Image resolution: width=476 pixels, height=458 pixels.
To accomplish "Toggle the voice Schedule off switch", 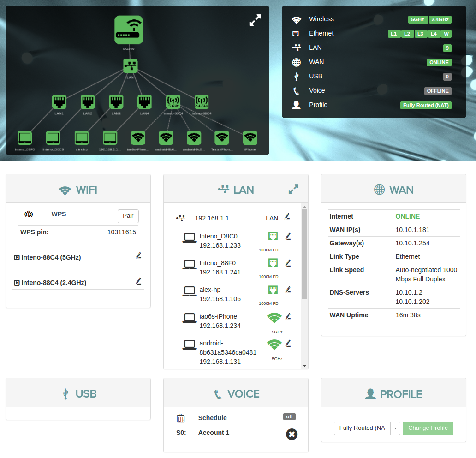I will pyautogui.click(x=289, y=416).
